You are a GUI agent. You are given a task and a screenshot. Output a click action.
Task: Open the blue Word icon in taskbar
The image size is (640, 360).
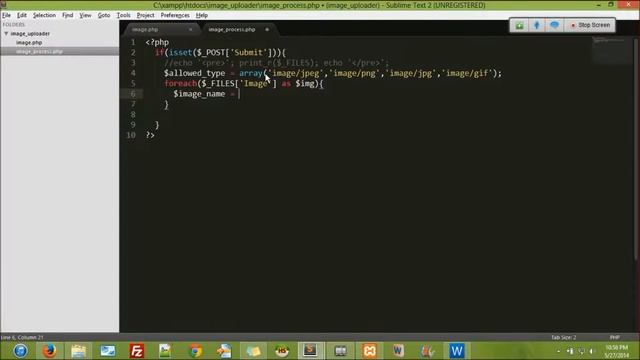coord(456,351)
